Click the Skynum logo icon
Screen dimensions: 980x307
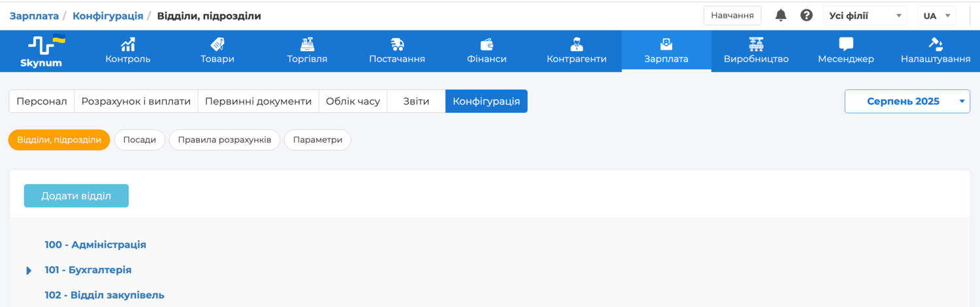coord(46,46)
